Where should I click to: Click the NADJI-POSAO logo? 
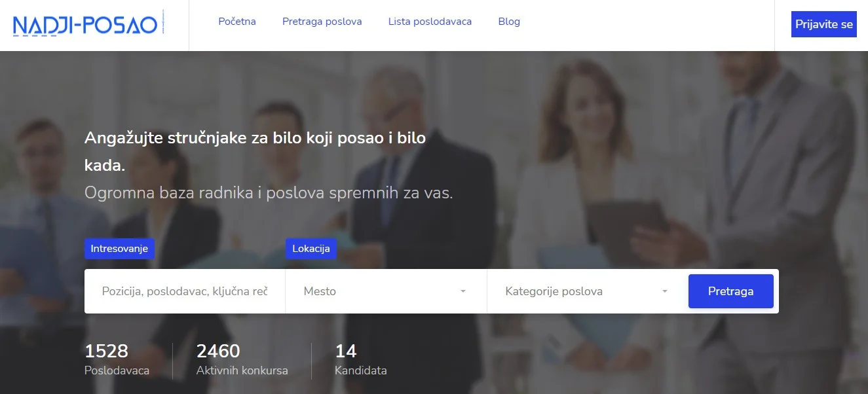click(x=86, y=25)
